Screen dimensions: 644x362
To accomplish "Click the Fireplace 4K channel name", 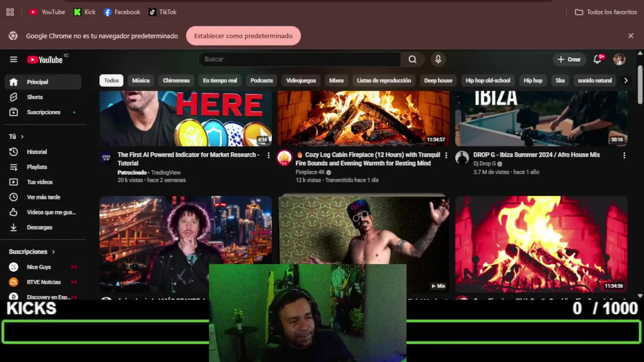I will click(310, 172).
